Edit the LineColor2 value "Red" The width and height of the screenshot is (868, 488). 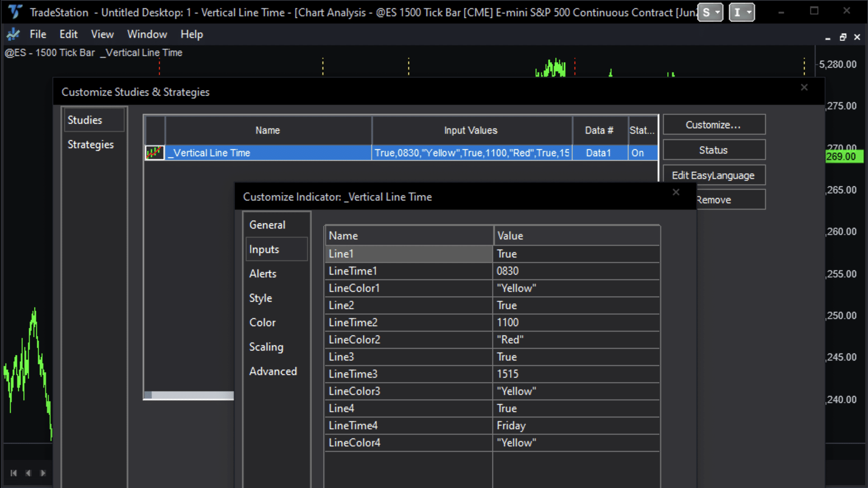click(576, 340)
